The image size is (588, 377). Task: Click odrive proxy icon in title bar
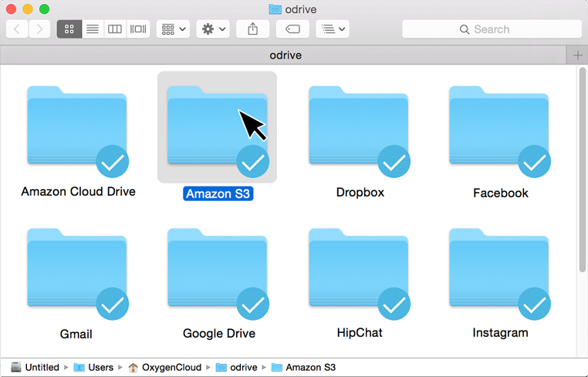(x=275, y=9)
